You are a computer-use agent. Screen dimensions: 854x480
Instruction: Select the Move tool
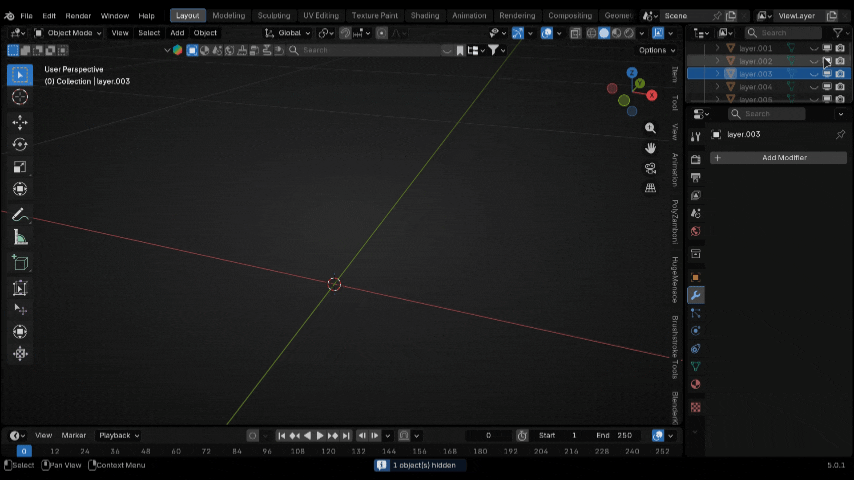click(x=20, y=122)
